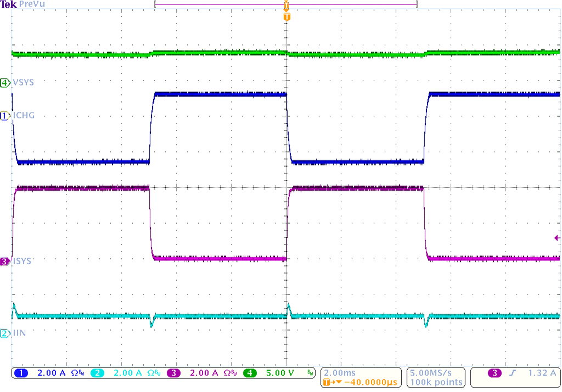
Task: Click the PreVu acquisition status label
Action: (31, 4)
